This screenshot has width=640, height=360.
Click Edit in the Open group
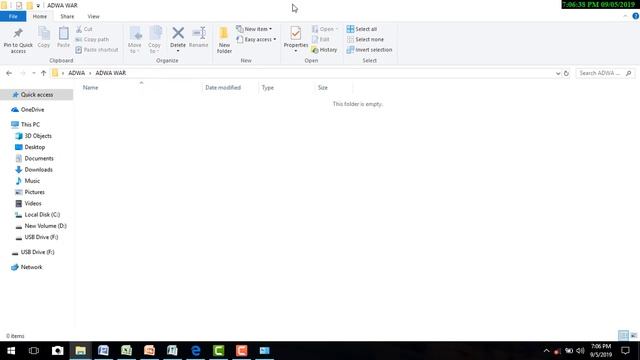point(321,39)
